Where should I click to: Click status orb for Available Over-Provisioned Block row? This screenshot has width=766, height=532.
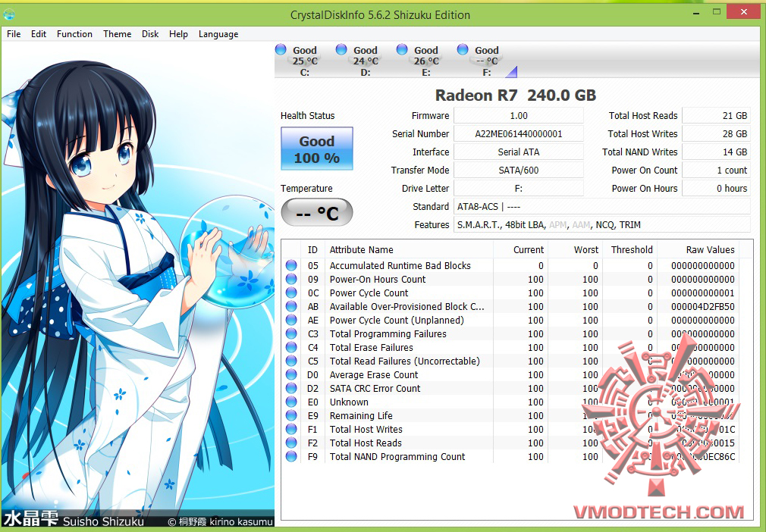292,306
